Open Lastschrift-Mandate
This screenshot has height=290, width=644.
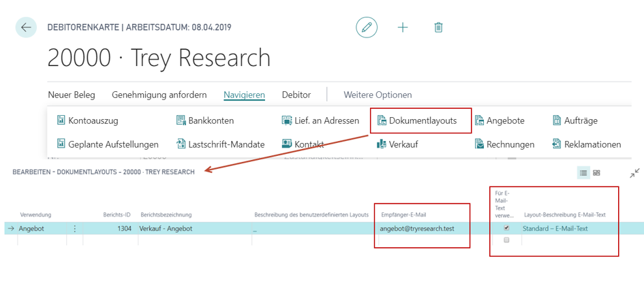221,144
